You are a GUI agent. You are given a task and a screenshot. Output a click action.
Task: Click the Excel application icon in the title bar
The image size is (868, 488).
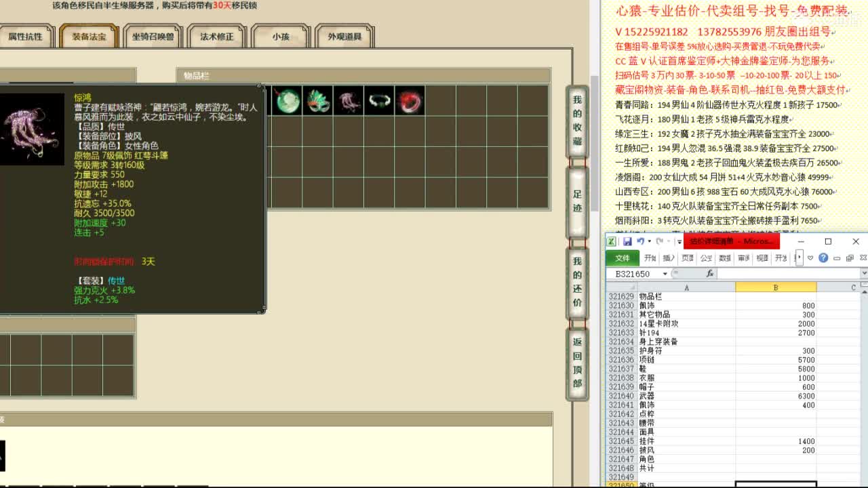point(611,241)
